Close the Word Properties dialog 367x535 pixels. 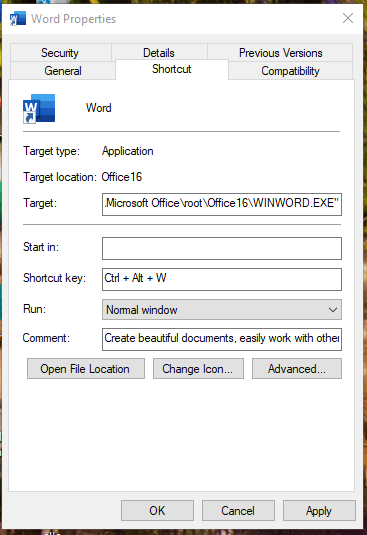tap(348, 18)
